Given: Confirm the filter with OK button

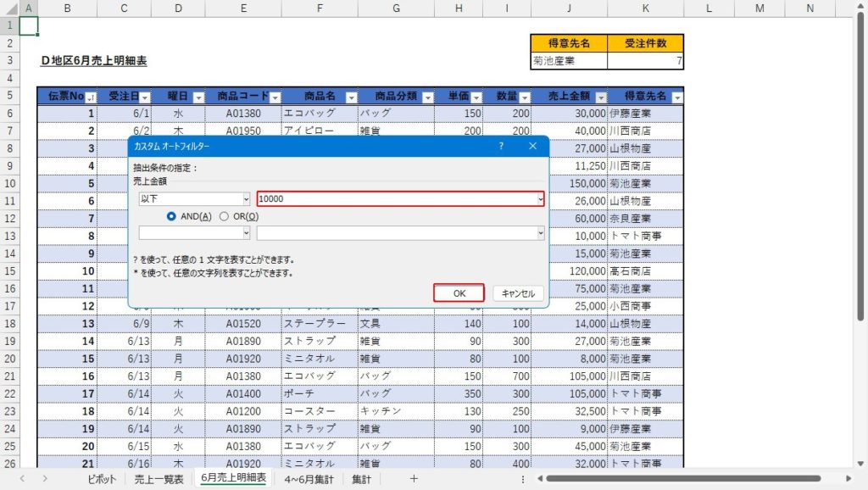Looking at the screenshot, I should click(459, 293).
